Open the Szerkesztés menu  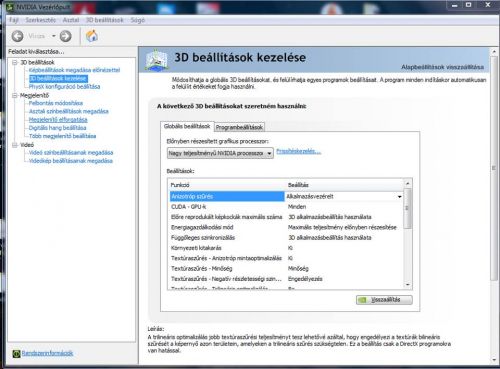click(x=40, y=20)
